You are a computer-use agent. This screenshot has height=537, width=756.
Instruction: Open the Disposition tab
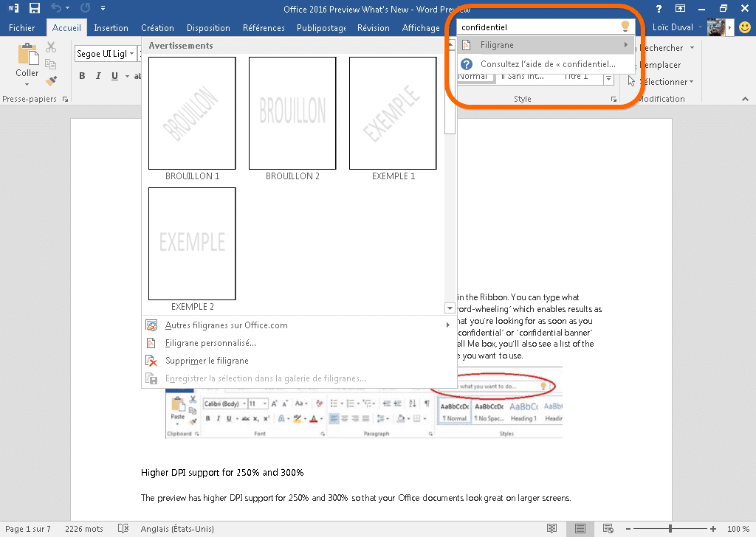[x=208, y=28]
